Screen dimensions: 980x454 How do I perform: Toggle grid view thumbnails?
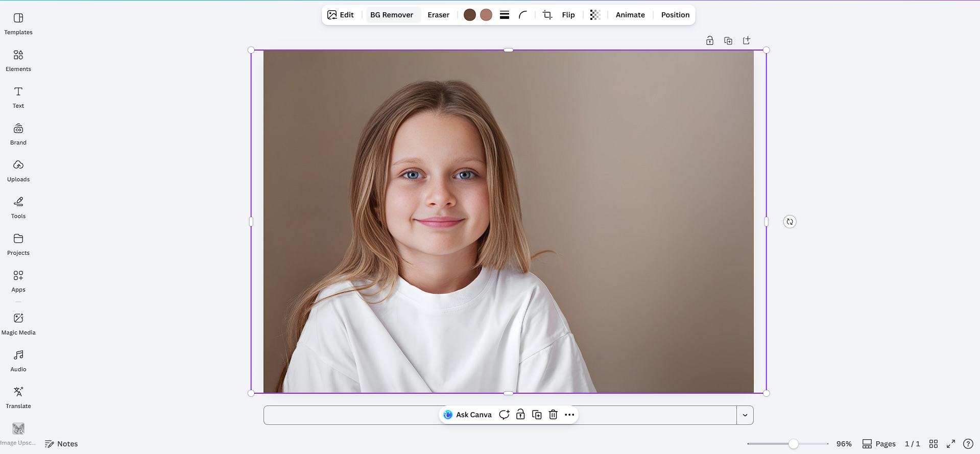934,444
